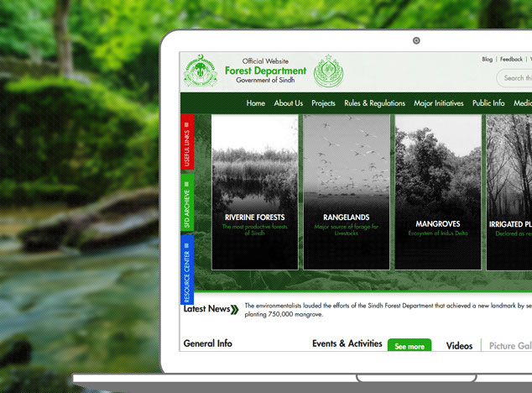Screen dimensions: 532x393
Task: Go to the Home menu item
Action: tap(255, 103)
